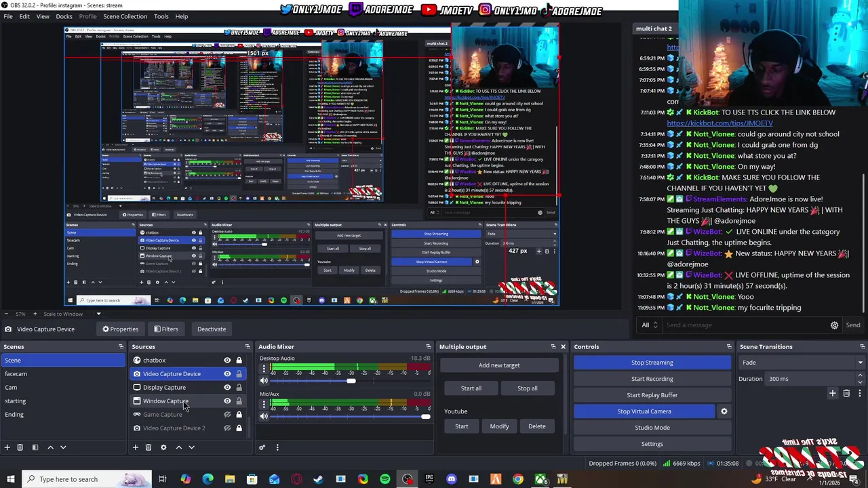Increase transition duration with up stepper
The image size is (868, 488).
click(x=861, y=376)
